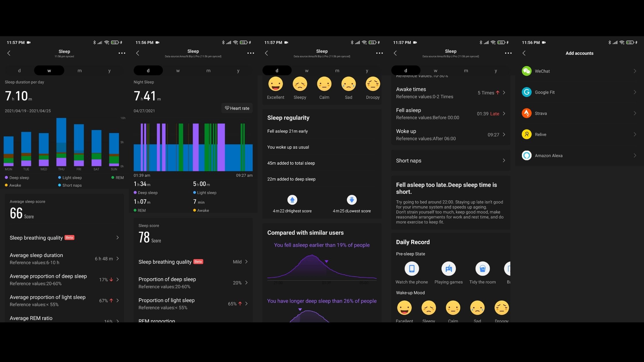Open Google Fit account integration
The width and height of the screenshot is (644, 362).
point(579,92)
